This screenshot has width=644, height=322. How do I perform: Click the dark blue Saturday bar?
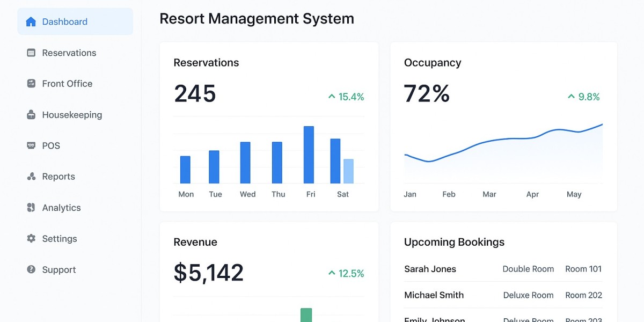click(x=335, y=161)
